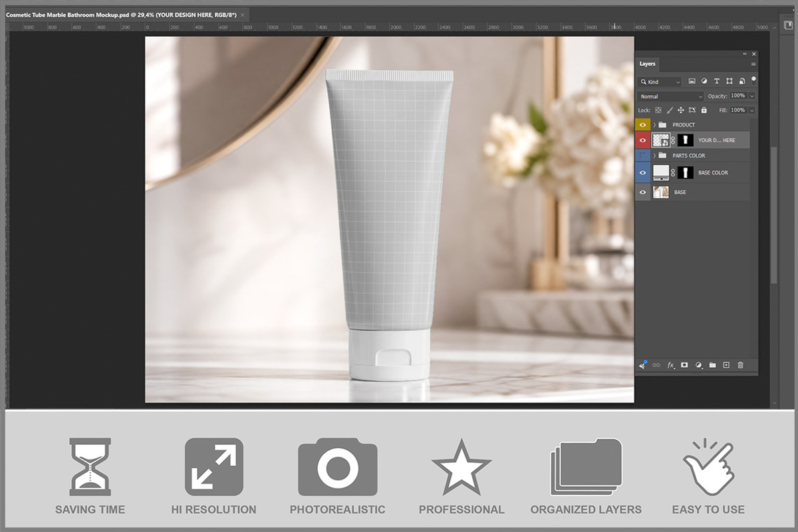Image resolution: width=798 pixels, height=532 pixels.
Task: Hide the YOUR DESIGN HERE layer
Action: click(642, 140)
